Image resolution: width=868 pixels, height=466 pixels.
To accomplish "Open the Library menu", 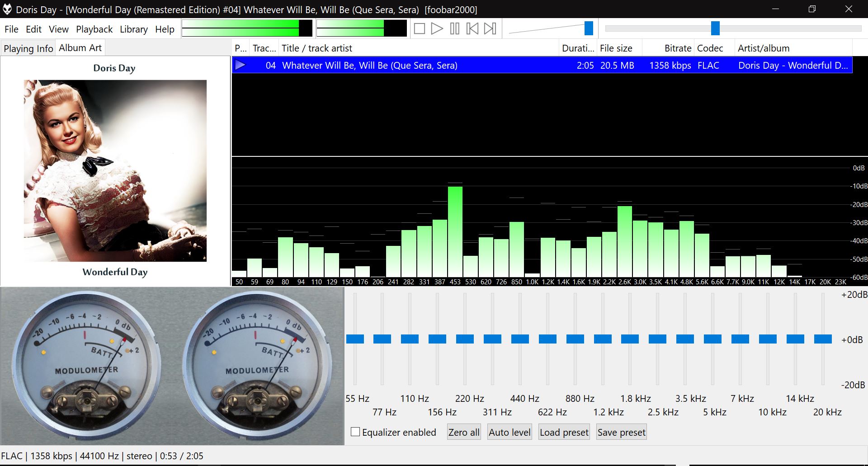I will pos(133,29).
